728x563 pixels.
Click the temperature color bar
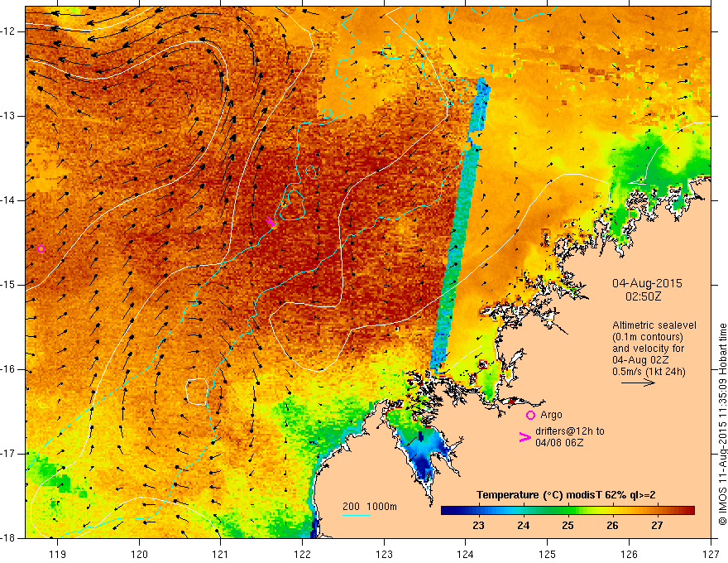pyautogui.click(x=568, y=511)
